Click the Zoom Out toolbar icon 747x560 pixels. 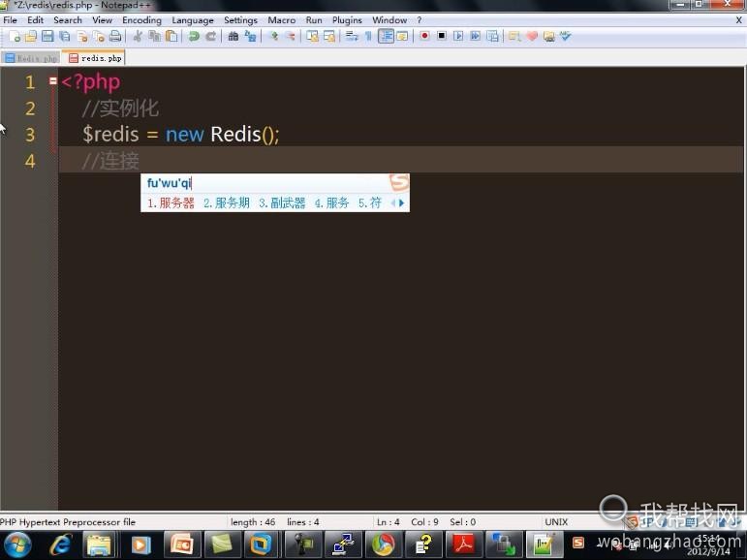(290, 36)
